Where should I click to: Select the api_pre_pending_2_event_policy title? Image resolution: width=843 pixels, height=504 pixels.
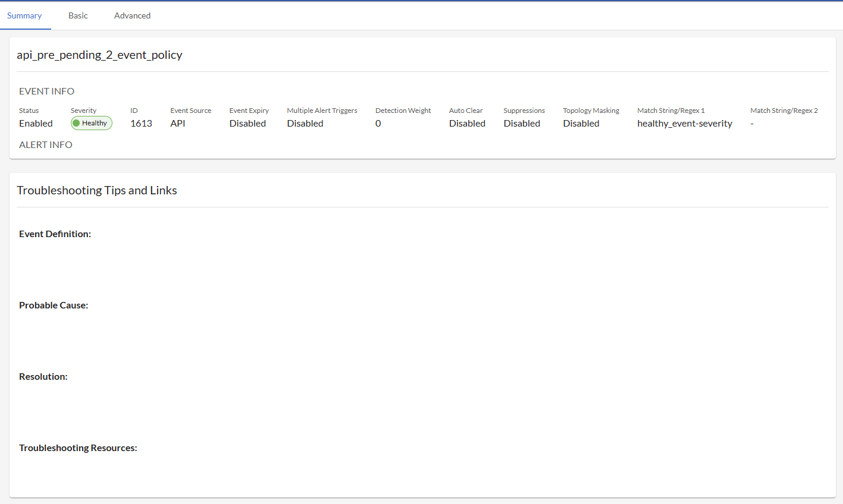point(99,55)
